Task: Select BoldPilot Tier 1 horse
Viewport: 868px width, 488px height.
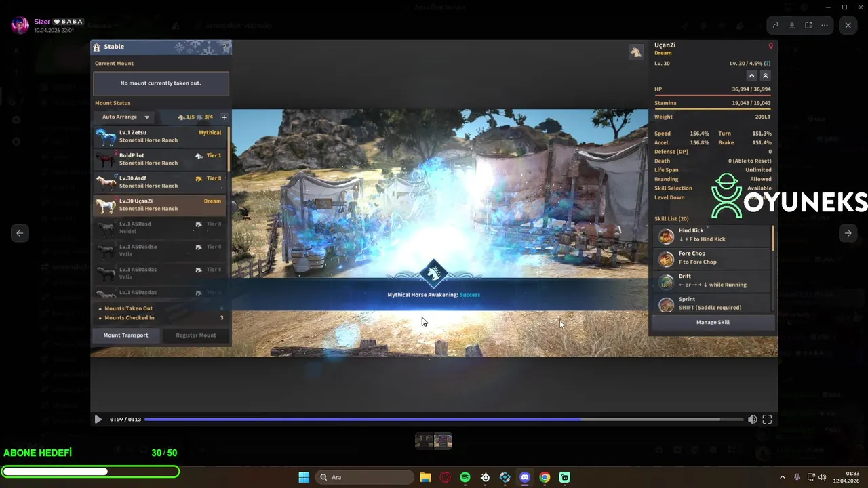Action: (x=160, y=159)
